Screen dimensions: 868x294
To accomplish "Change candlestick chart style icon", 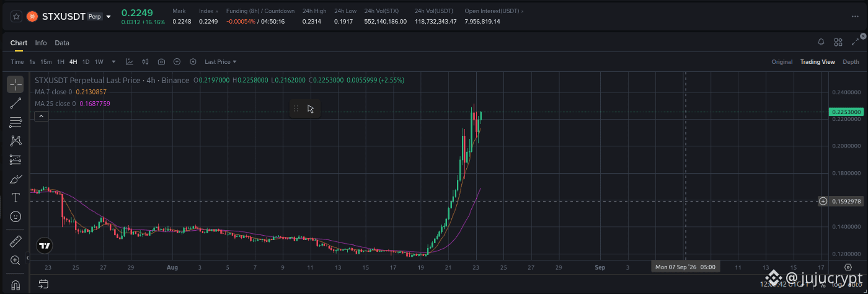I will coord(146,62).
